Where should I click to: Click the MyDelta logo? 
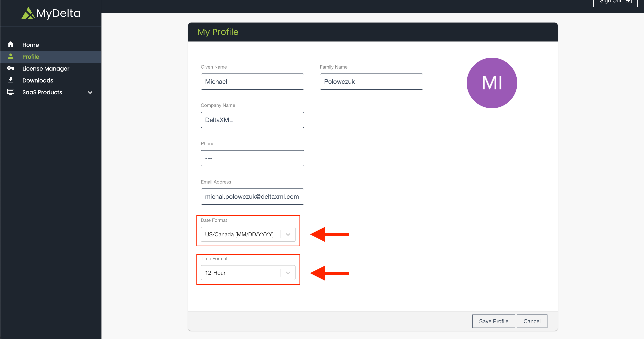tap(51, 13)
